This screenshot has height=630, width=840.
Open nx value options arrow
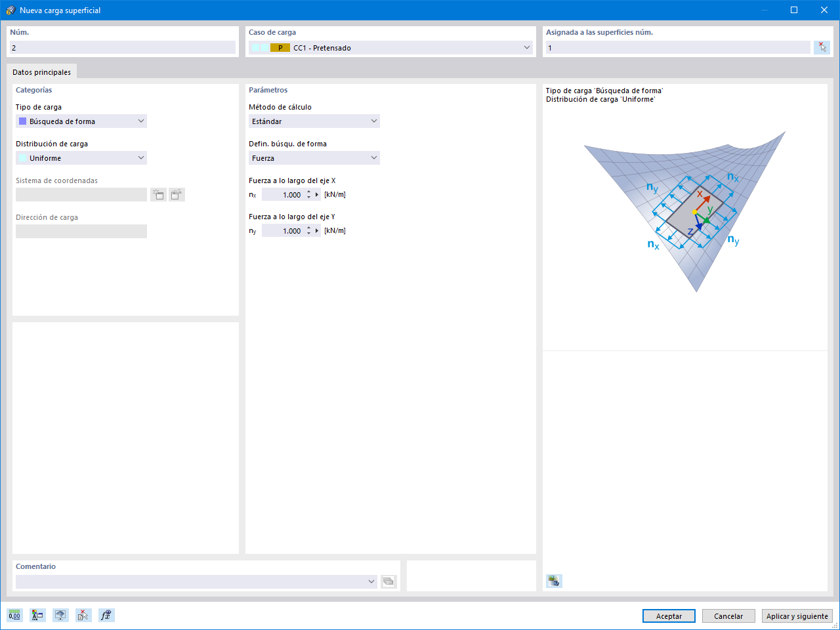[x=317, y=194]
